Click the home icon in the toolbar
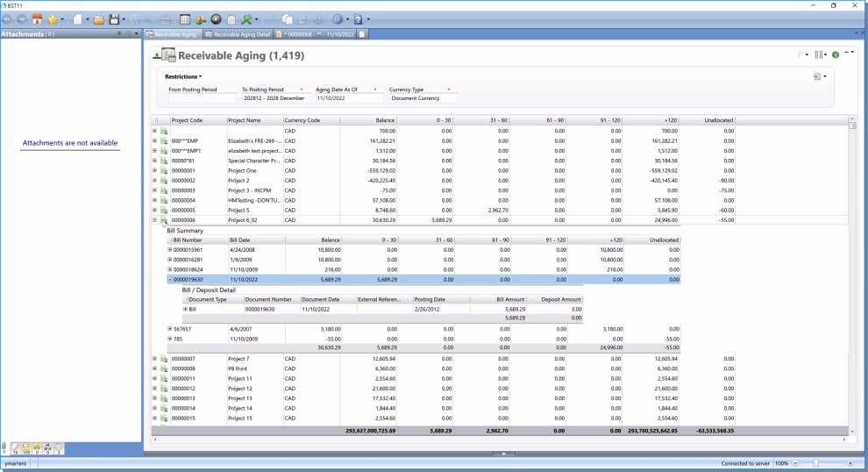Viewport: 868px width, 472px height. [x=38, y=18]
